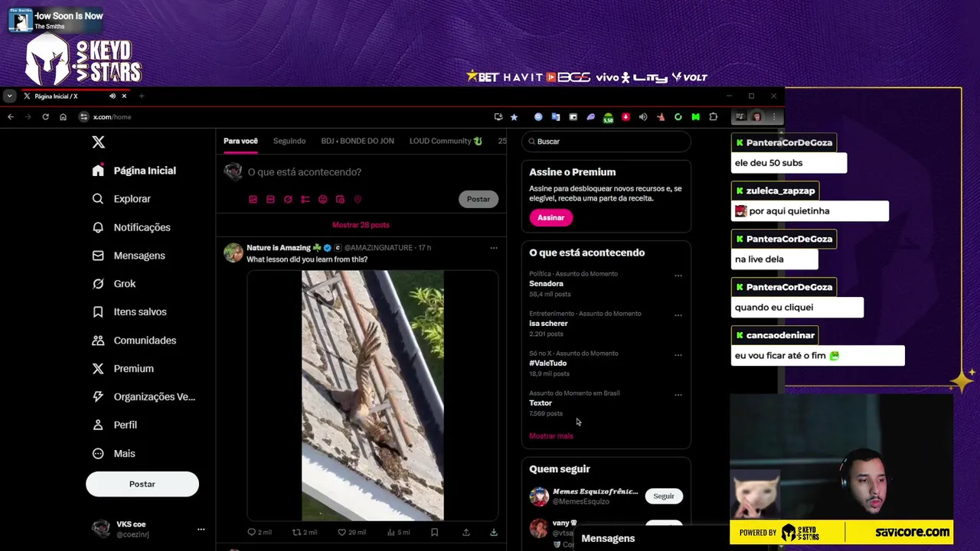Open the browser three-dot menu
This screenshot has height=551, width=980.
(774, 117)
